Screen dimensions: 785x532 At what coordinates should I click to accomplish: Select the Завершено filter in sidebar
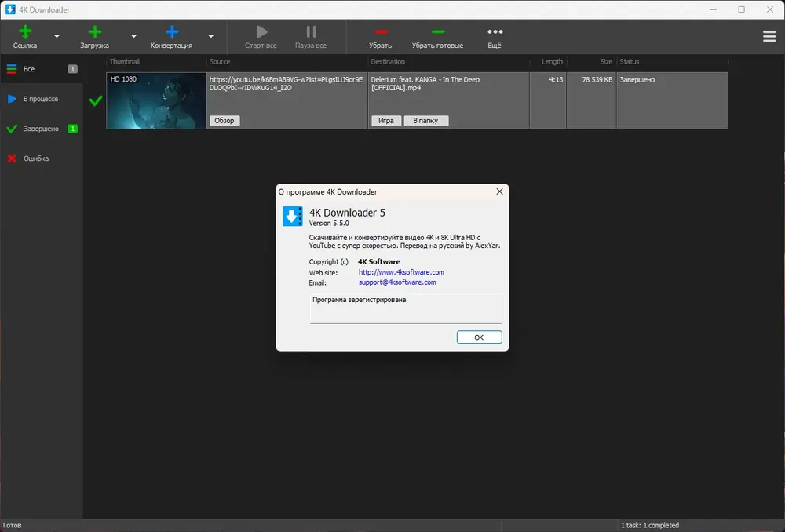pos(42,129)
